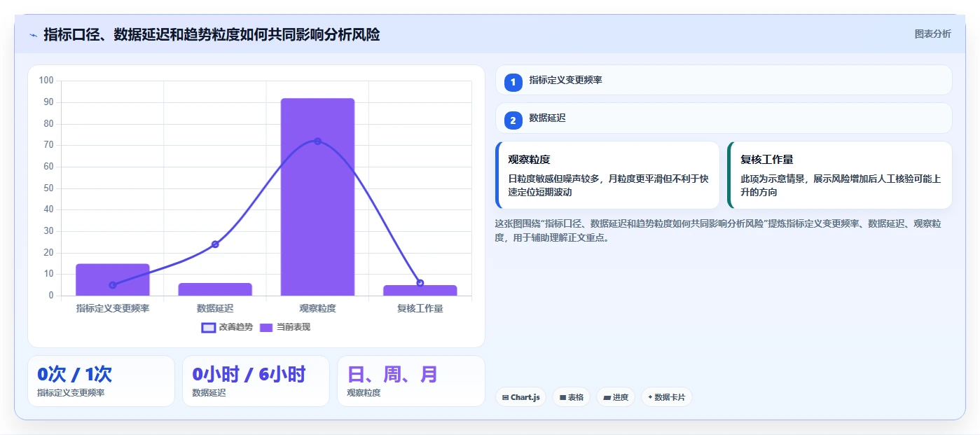The height and width of the screenshot is (435, 980).
Task: Click the 日、周、月 stat card
Action: click(x=411, y=381)
